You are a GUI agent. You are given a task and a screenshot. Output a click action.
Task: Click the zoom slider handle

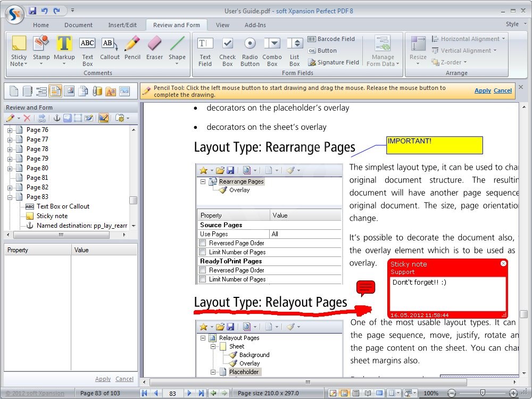pyautogui.click(x=483, y=393)
